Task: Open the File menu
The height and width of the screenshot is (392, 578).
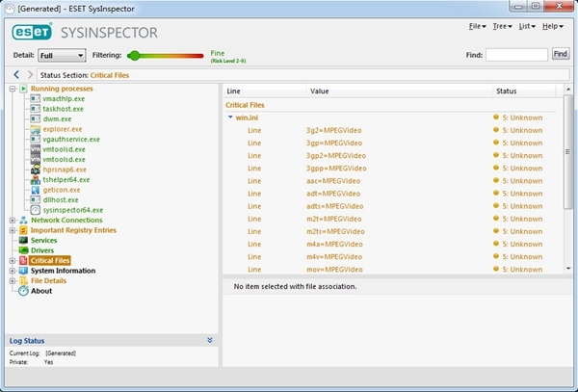Action: 478,26
